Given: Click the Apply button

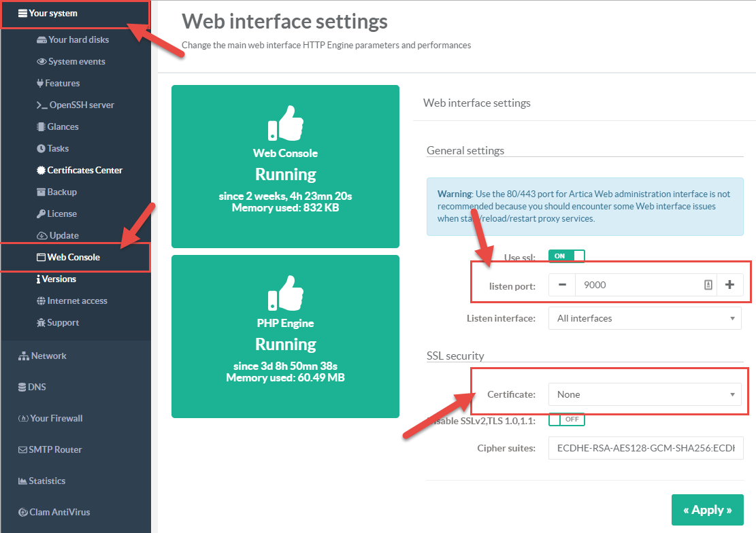Looking at the screenshot, I should pos(707,510).
